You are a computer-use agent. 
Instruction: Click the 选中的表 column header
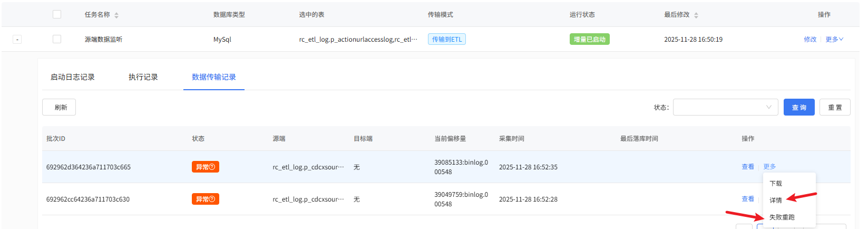pyautogui.click(x=312, y=15)
